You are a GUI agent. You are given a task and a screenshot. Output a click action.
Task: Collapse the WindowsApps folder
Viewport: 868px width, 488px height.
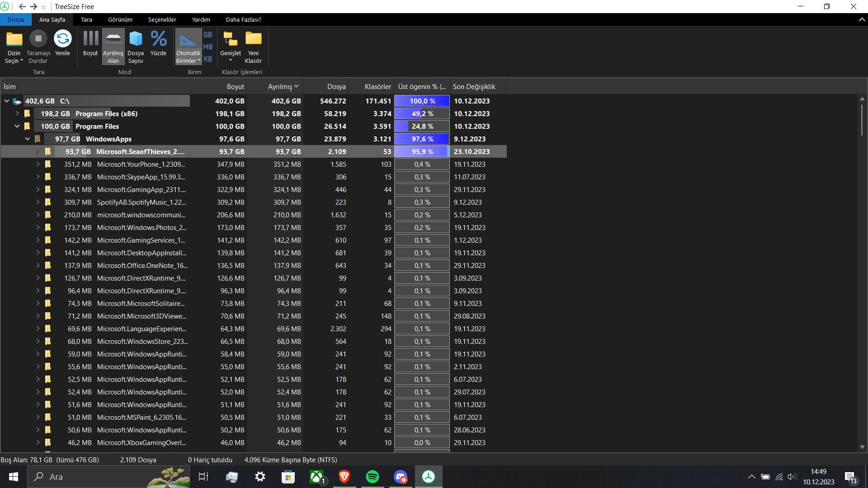pyautogui.click(x=28, y=139)
